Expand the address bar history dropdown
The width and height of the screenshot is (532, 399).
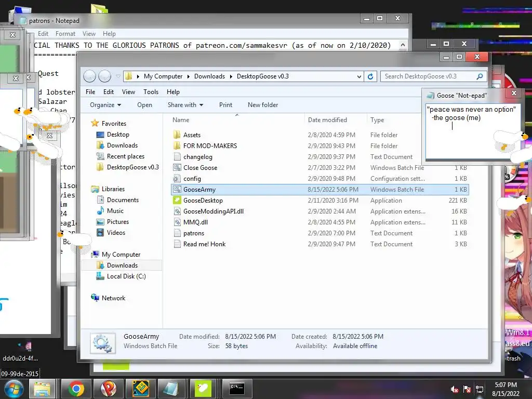pyautogui.click(x=359, y=77)
